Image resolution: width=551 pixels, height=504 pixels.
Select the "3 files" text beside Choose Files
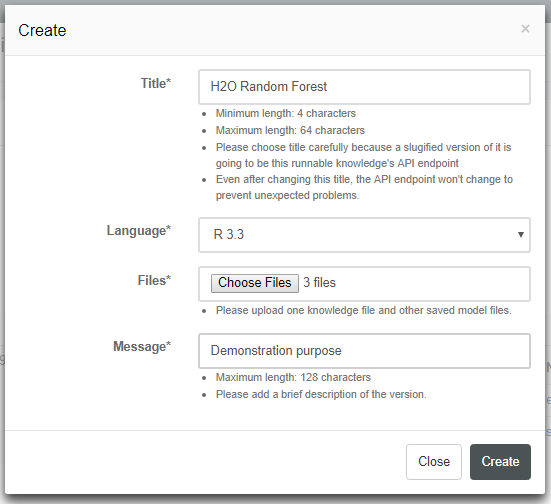(319, 283)
